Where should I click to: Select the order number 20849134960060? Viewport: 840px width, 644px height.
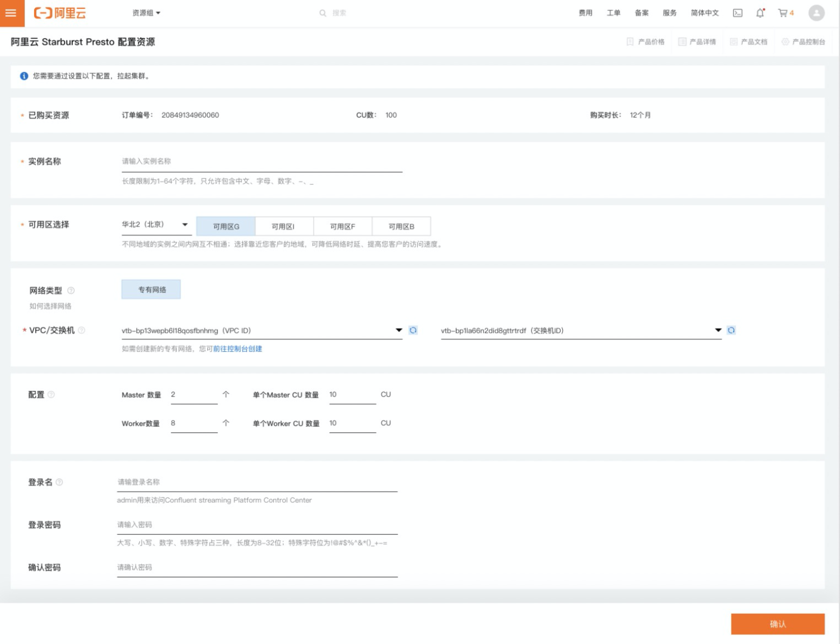[190, 115]
